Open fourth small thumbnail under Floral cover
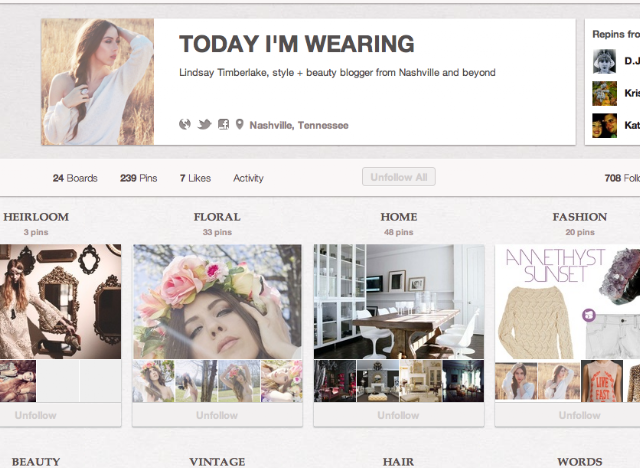Viewport: 640px width, 468px height. 281,381
